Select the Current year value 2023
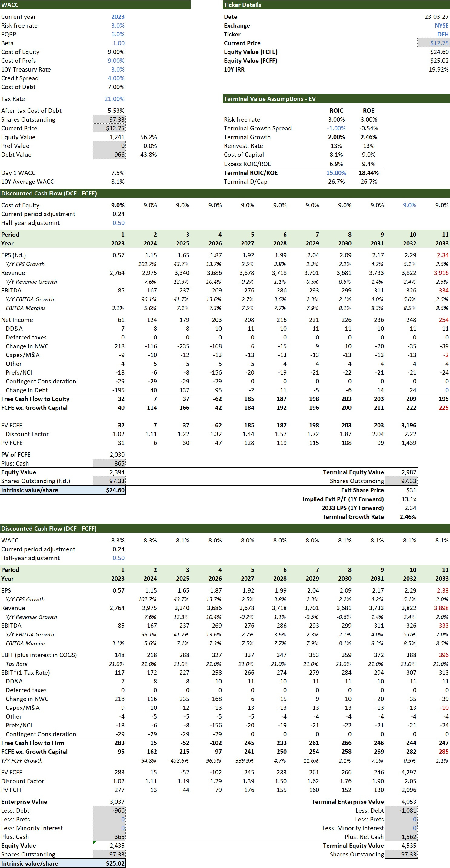The height and width of the screenshot is (868, 450). click(x=118, y=16)
